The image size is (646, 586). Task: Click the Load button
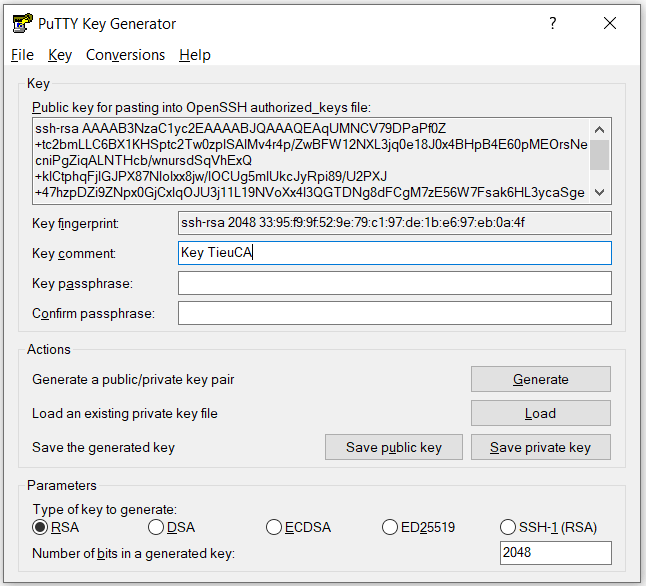coord(541,413)
